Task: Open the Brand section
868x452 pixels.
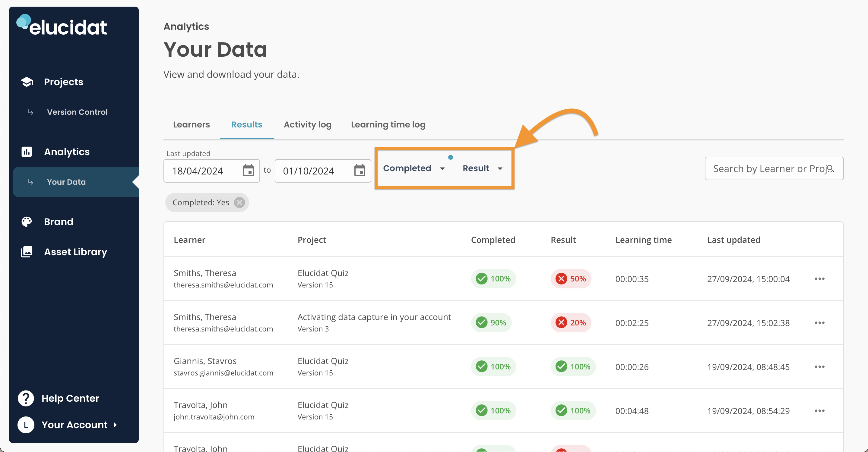Action: [59, 221]
